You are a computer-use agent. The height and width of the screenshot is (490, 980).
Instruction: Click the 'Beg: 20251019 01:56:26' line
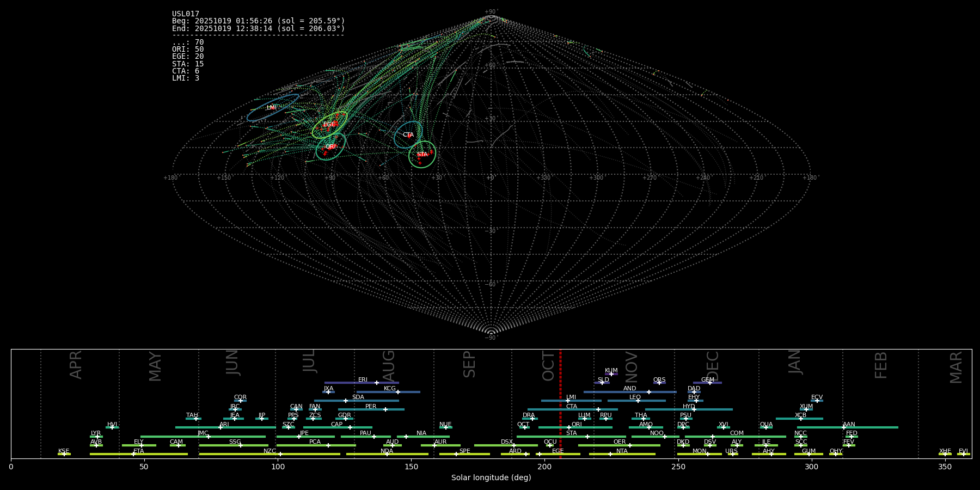(x=259, y=21)
